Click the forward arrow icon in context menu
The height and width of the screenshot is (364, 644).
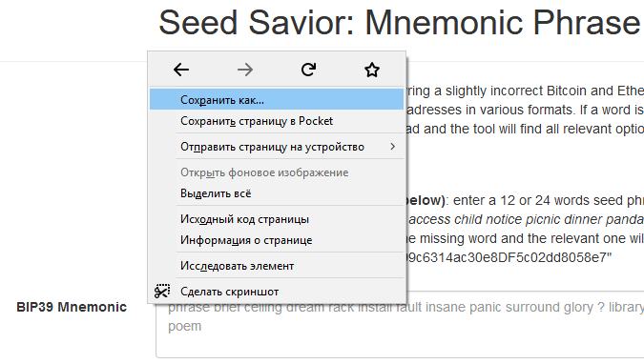tap(245, 70)
